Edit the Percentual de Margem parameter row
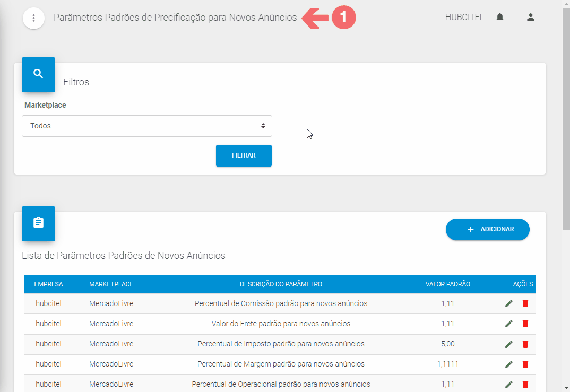The height and width of the screenshot is (392, 570). [508, 364]
